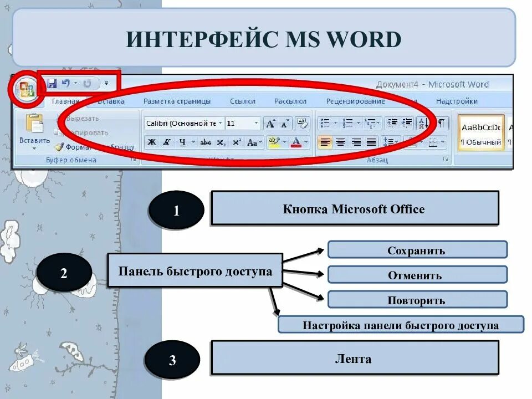Open the Ссылки tab
The image size is (532, 399).
[243, 101]
